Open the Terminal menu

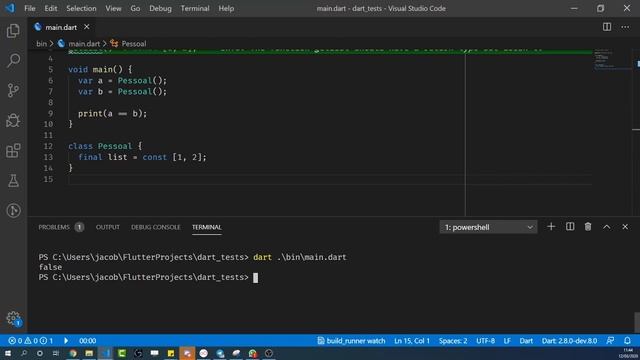195,8
